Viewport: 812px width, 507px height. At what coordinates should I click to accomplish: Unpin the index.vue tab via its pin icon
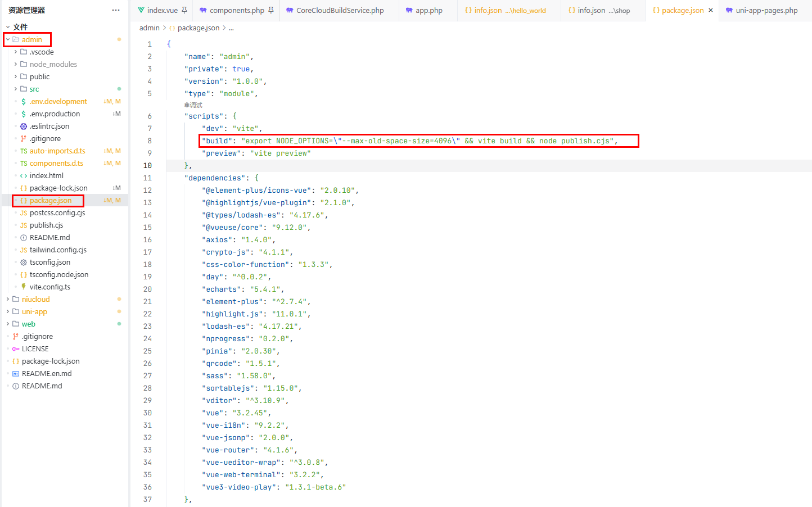click(x=184, y=10)
